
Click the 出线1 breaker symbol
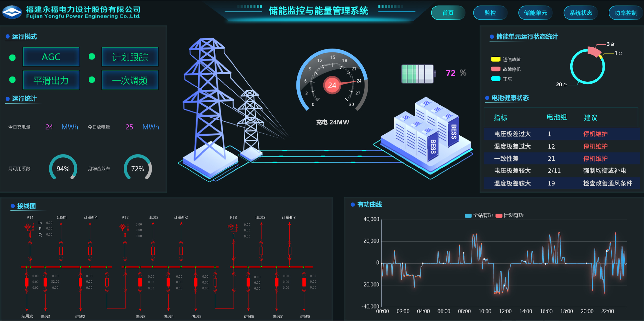coord(61,251)
